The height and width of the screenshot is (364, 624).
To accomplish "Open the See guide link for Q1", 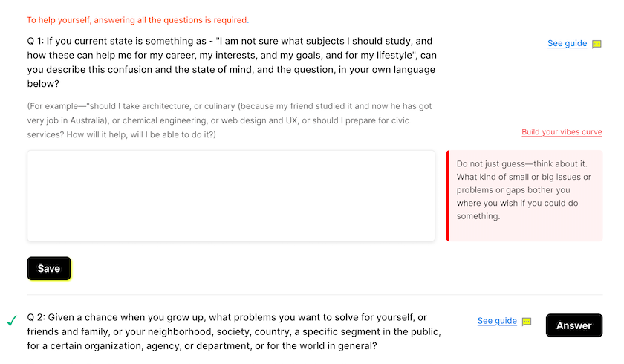I will 567,43.
